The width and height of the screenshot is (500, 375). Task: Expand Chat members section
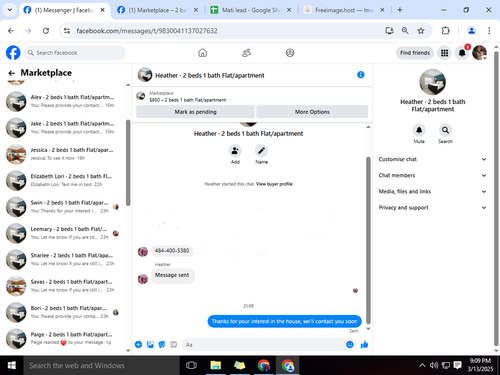(432, 175)
